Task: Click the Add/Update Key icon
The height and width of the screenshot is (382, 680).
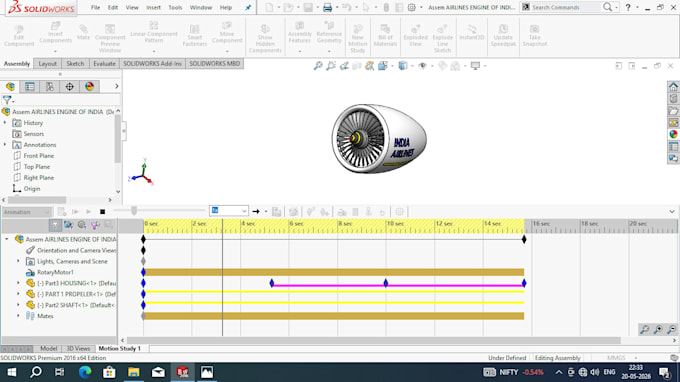Action: tap(324, 212)
